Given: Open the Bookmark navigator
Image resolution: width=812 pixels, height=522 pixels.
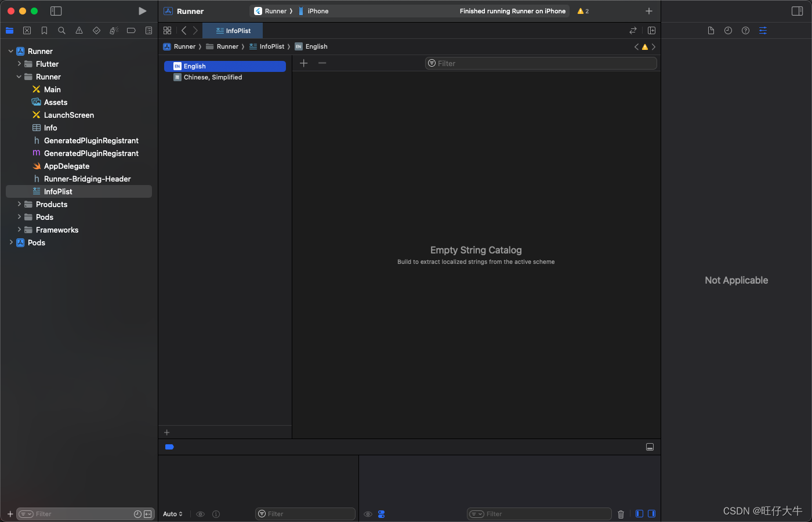Looking at the screenshot, I should [x=44, y=31].
